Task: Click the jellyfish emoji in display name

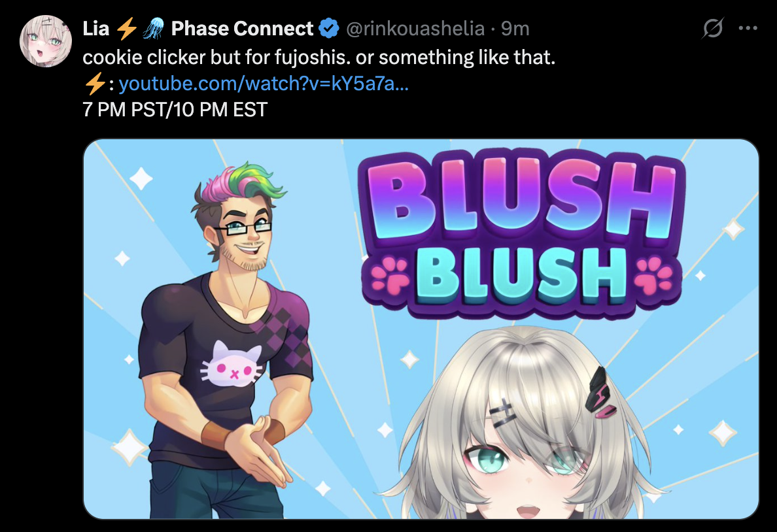Action: [153, 28]
